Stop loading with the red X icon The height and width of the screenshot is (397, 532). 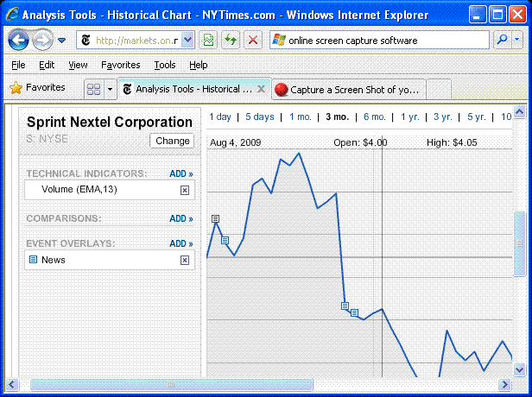point(253,41)
